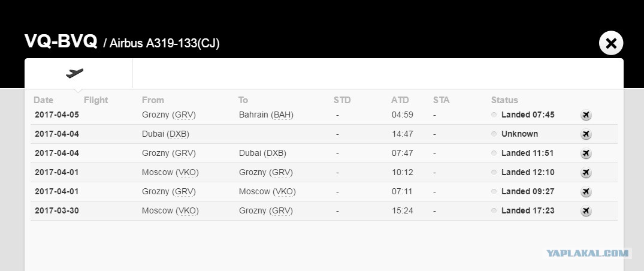Screen dimensions: 644x271
Task: Click status dot beside Landed 07:45
Action: pos(494,115)
